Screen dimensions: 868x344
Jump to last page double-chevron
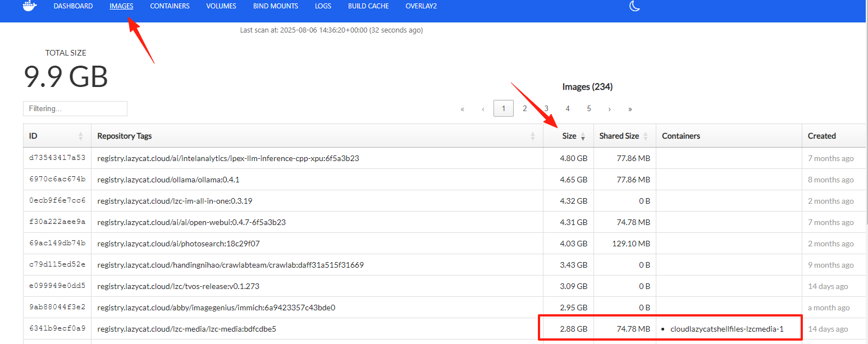[631, 109]
